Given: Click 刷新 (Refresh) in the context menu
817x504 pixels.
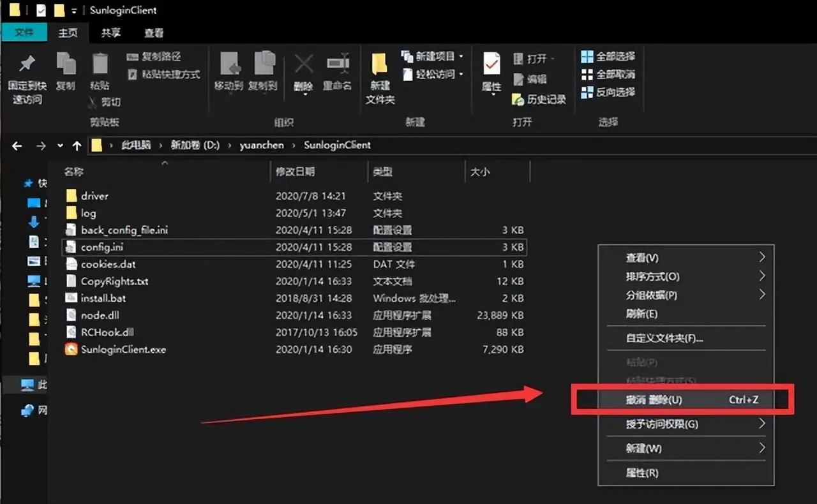Looking at the screenshot, I should (x=641, y=314).
